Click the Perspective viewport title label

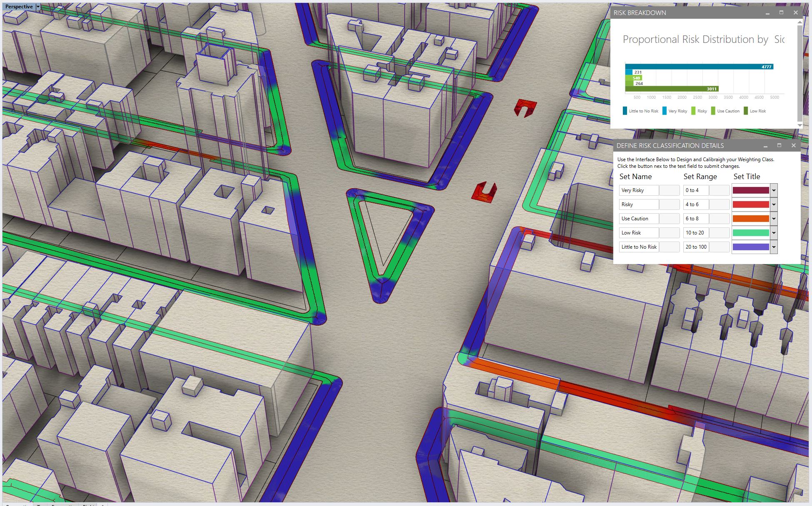click(19, 7)
